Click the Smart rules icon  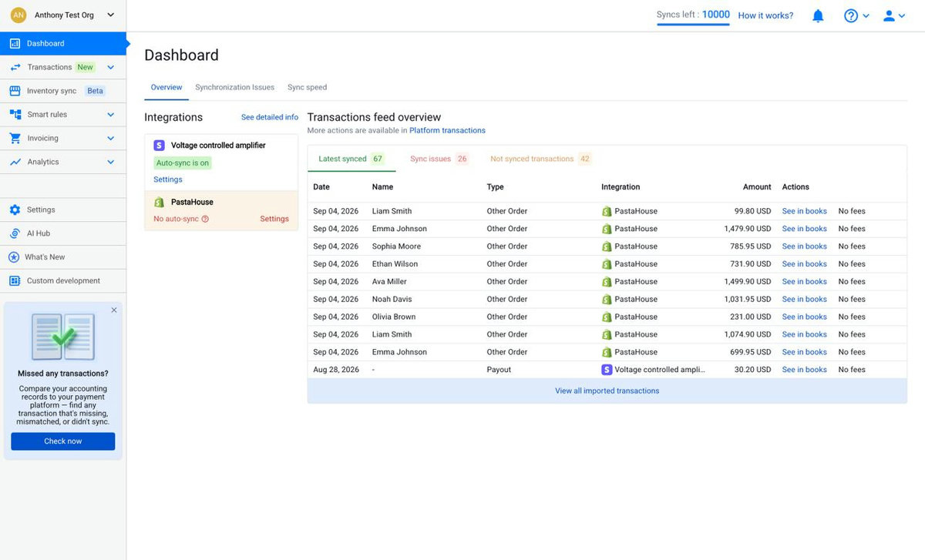pos(15,115)
